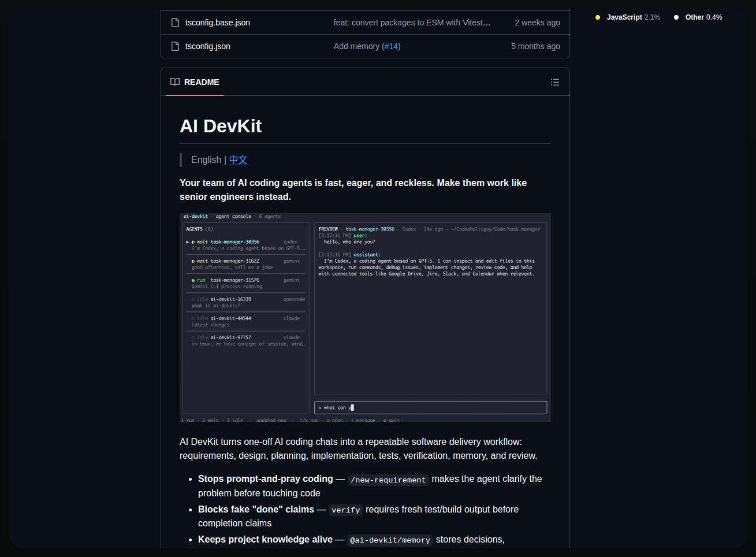This screenshot has height=557, width=756.
Task: Select the README tab
Action: [x=195, y=82]
